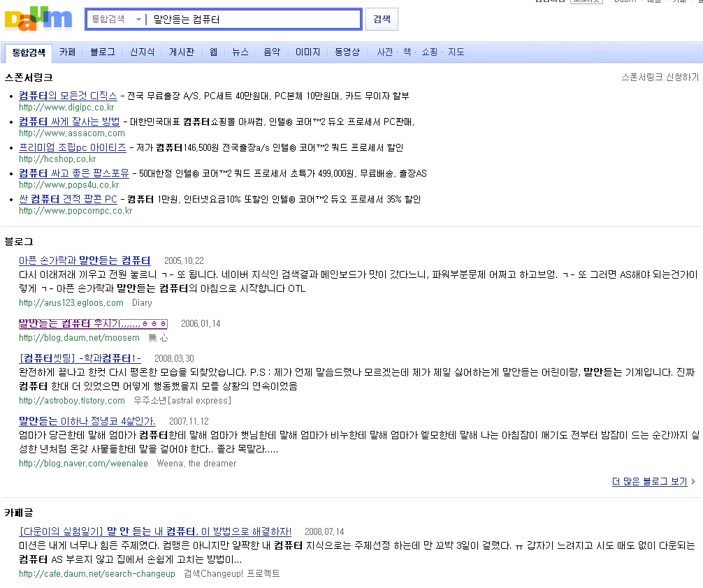Open visited post 말안듣는 컴퓨터 후시기
This screenshot has height=588, width=703.
pos(93,323)
